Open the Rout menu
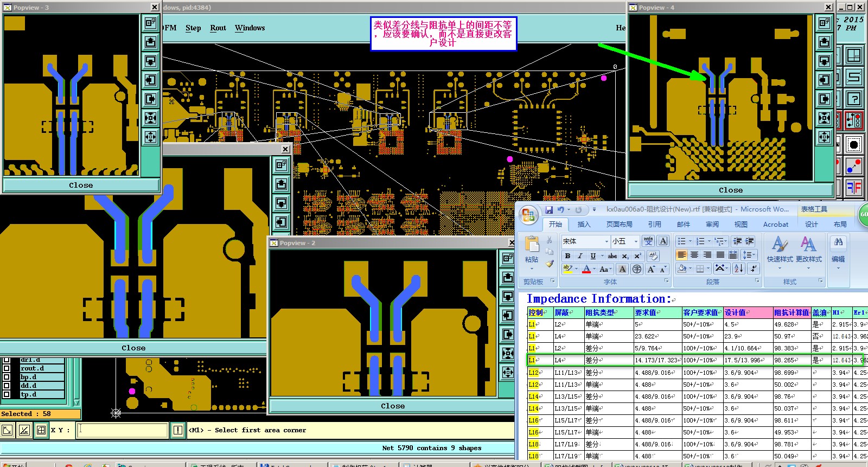 pos(218,28)
